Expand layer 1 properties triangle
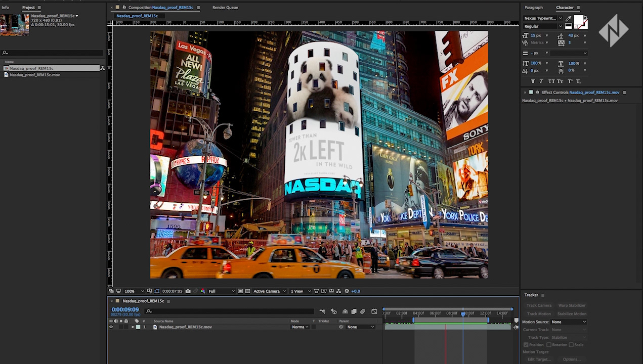This screenshot has width=643, height=364. 133,327
